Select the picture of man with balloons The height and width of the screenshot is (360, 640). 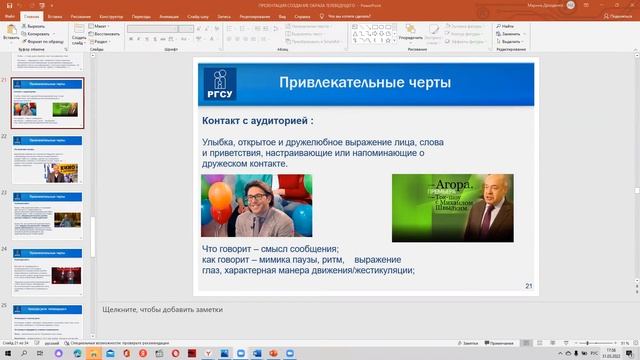[256, 206]
